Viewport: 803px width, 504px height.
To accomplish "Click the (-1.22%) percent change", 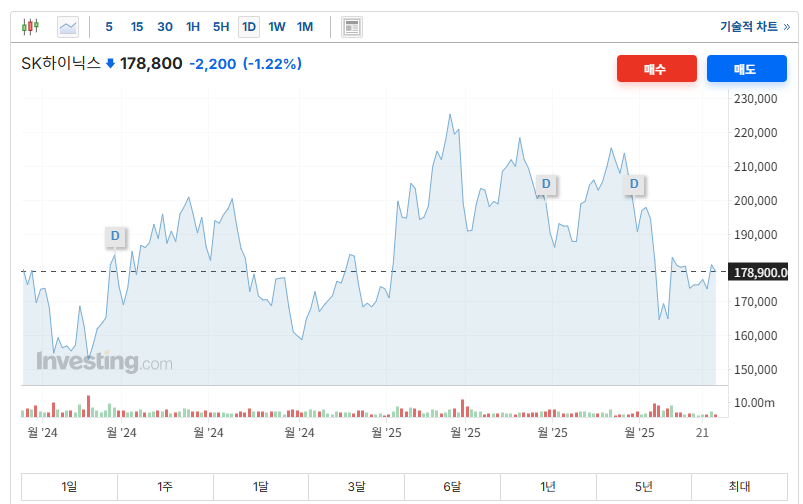I will click(x=272, y=64).
